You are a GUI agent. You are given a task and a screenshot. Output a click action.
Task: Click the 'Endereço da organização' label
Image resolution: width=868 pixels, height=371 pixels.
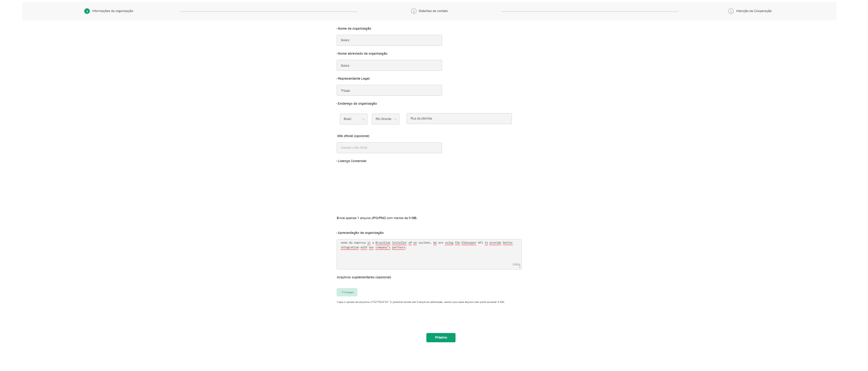[357, 104]
